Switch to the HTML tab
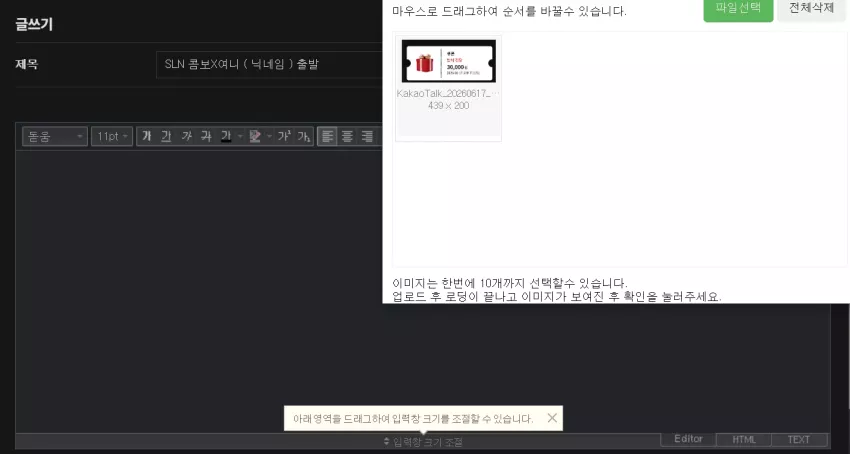The height and width of the screenshot is (454, 850). pyautogui.click(x=744, y=439)
